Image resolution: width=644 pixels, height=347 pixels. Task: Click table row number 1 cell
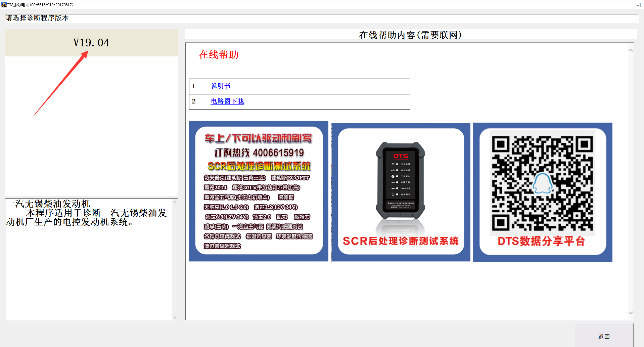[x=198, y=86]
